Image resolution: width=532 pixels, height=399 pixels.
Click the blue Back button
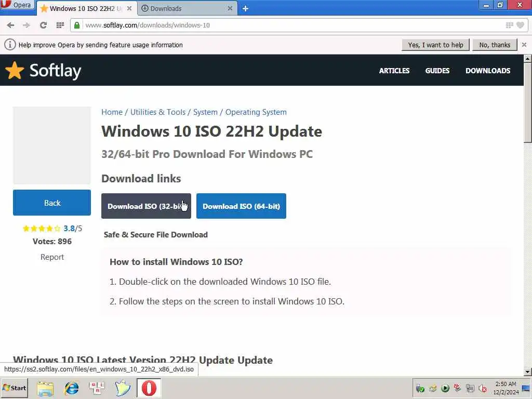pyautogui.click(x=52, y=203)
